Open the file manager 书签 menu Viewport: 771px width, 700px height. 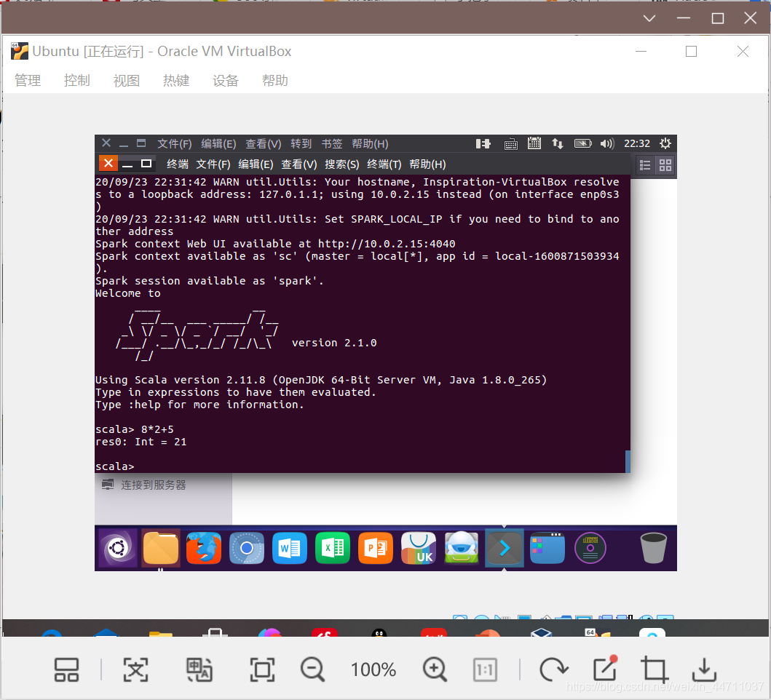click(x=332, y=143)
